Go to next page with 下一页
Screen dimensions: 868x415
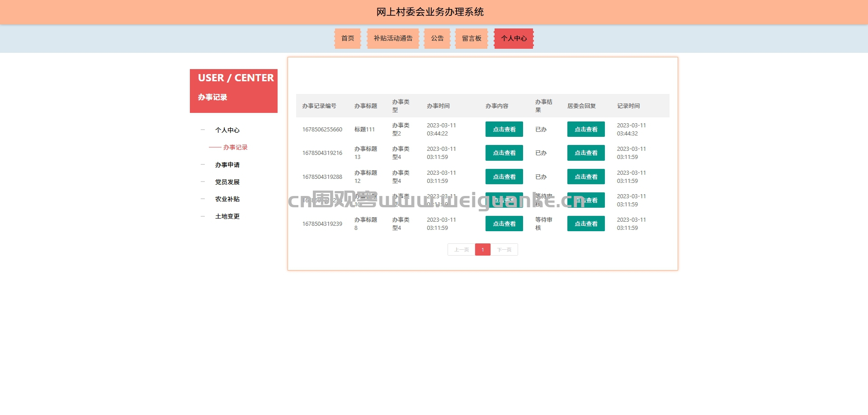tap(504, 250)
